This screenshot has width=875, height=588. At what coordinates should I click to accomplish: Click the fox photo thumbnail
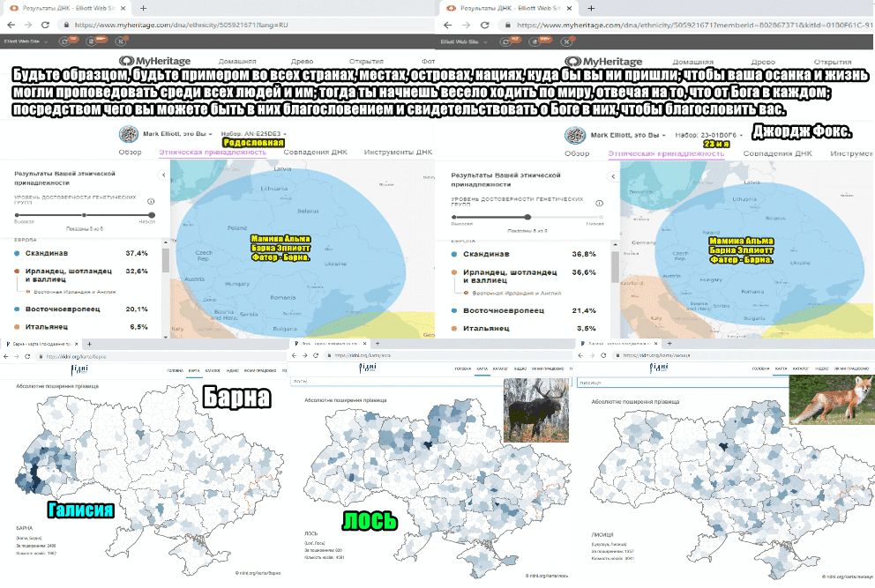[831, 399]
